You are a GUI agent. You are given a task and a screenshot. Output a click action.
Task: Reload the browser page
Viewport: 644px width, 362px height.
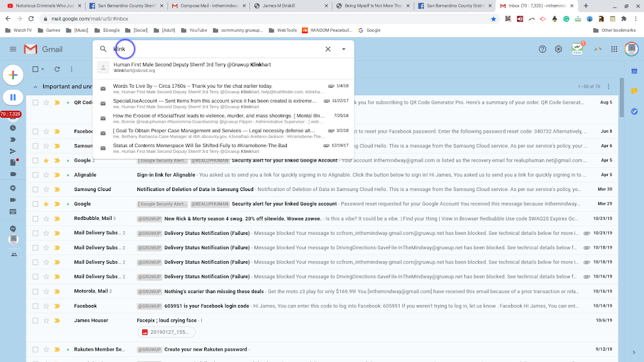point(31,19)
